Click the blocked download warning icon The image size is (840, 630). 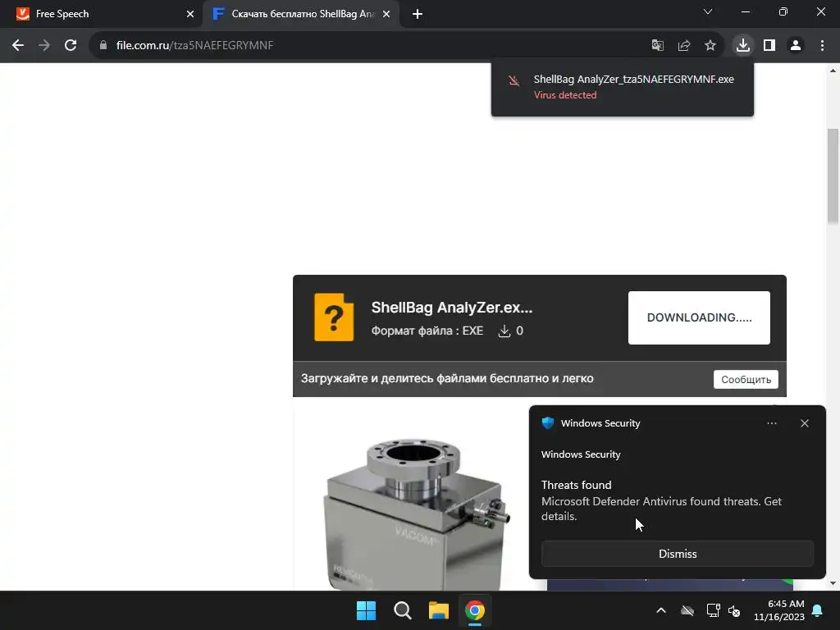tap(514, 81)
